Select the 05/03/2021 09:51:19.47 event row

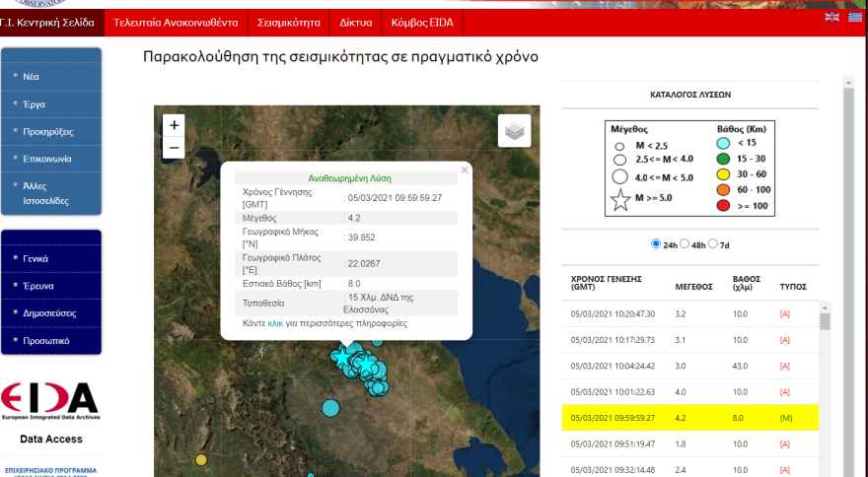click(x=689, y=443)
